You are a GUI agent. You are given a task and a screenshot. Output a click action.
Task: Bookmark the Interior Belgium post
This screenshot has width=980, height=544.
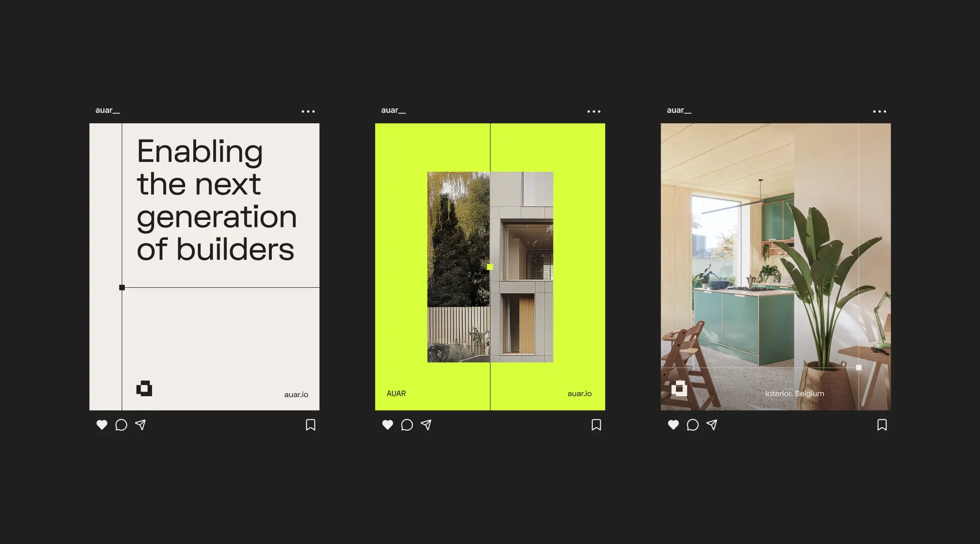coord(882,425)
